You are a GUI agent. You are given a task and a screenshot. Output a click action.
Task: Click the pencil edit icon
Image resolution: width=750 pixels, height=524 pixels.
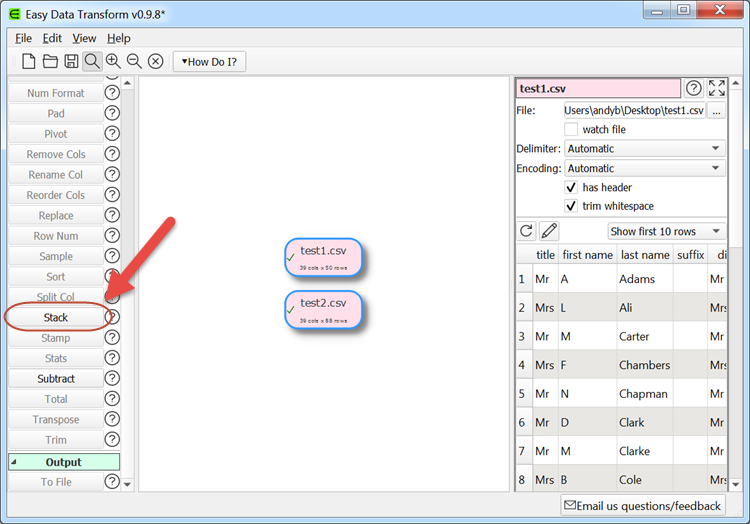(549, 231)
